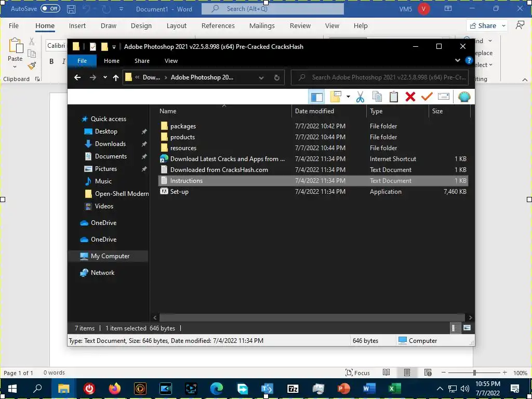This screenshot has height=399, width=532.
Task: Sort by the Name column header
Action: (x=168, y=111)
